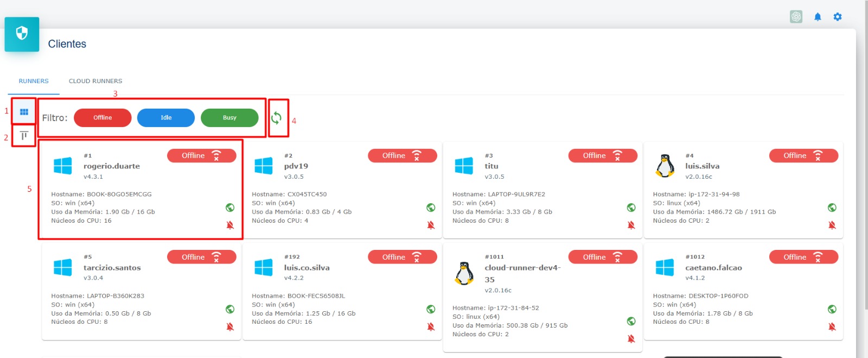This screenshot has width=868, height=358.
Task: Click the globe icon on cloud-runner-dev4-35 card
Action: (631, 321)
